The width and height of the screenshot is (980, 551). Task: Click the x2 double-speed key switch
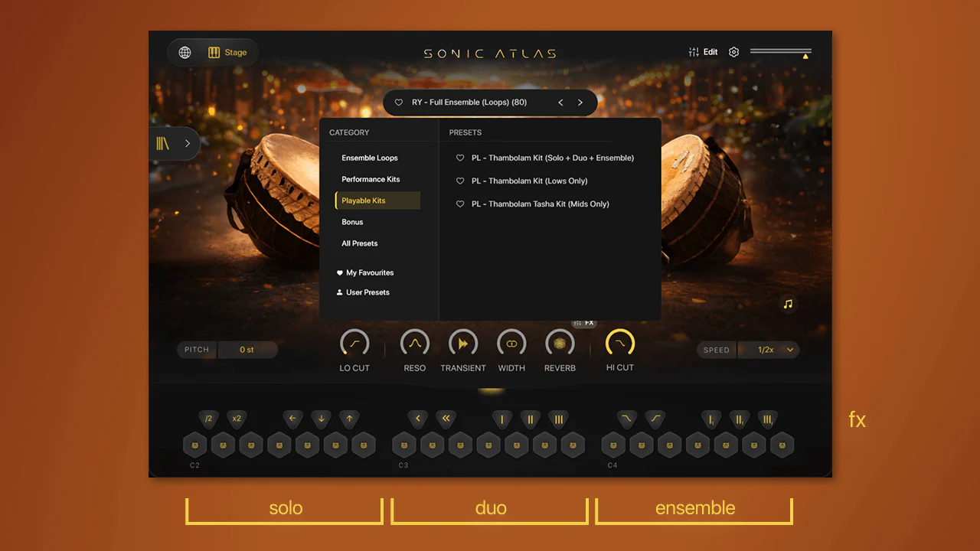237,419
